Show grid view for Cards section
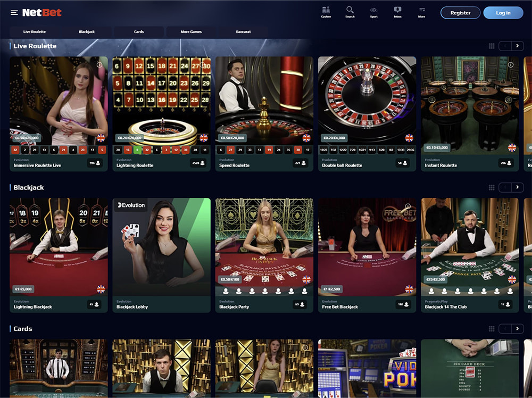532x398 pixels. [491, 328]
